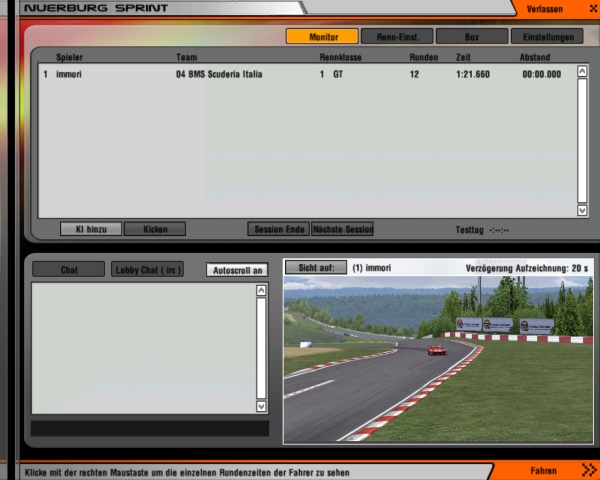Click the scroll up arrow in player list
The image size is (600, 480).
[582, 72]
